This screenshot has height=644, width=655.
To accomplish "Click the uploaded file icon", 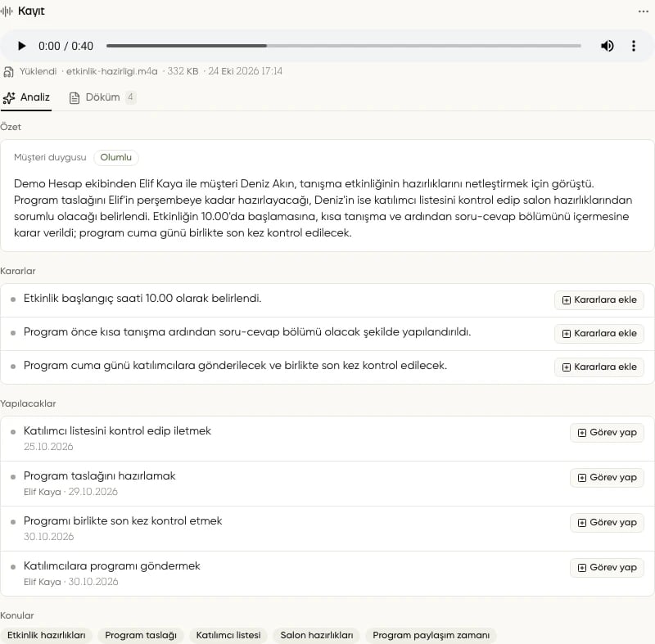I will point(8,72).
